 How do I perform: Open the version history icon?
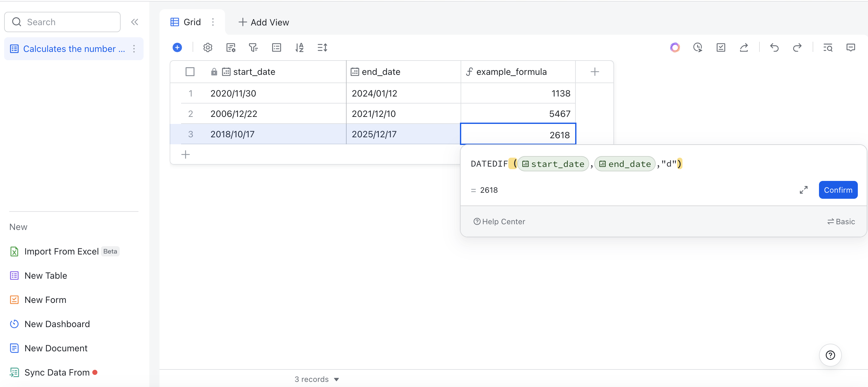[698, 47]
